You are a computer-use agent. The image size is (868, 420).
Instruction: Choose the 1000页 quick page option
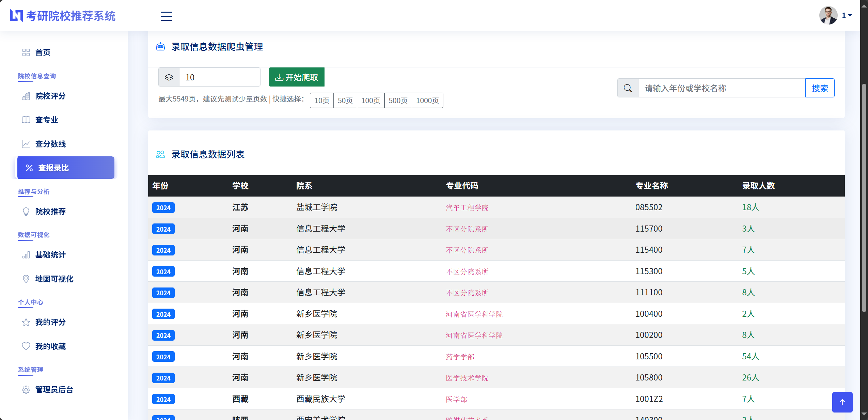coord(427,100)
